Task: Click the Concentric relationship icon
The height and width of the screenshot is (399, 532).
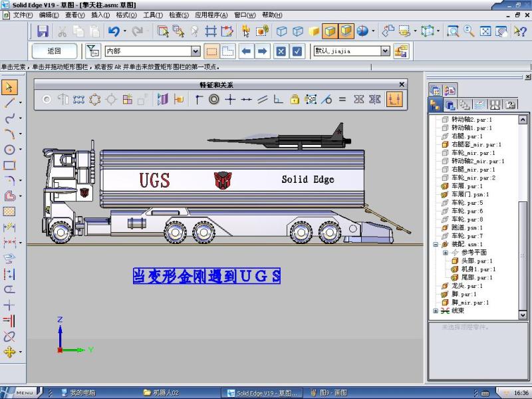Action: pos(213,99)
